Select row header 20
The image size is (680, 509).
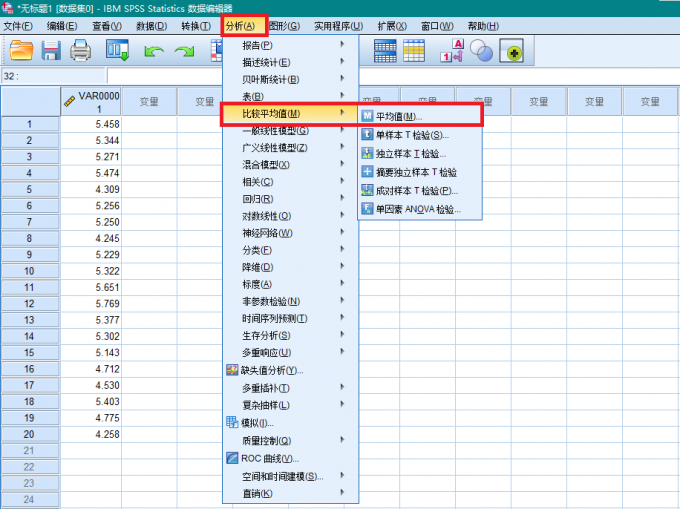coord(30,434)
